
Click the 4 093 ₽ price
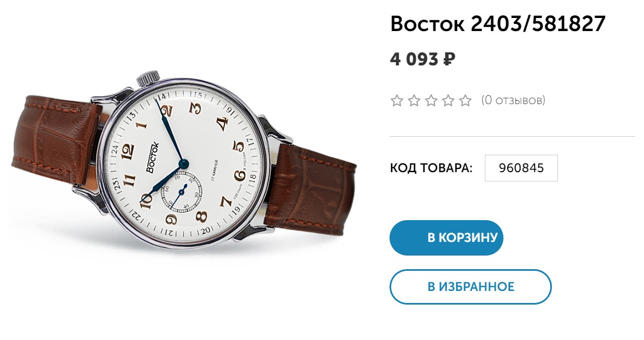[x=423, y=59]
